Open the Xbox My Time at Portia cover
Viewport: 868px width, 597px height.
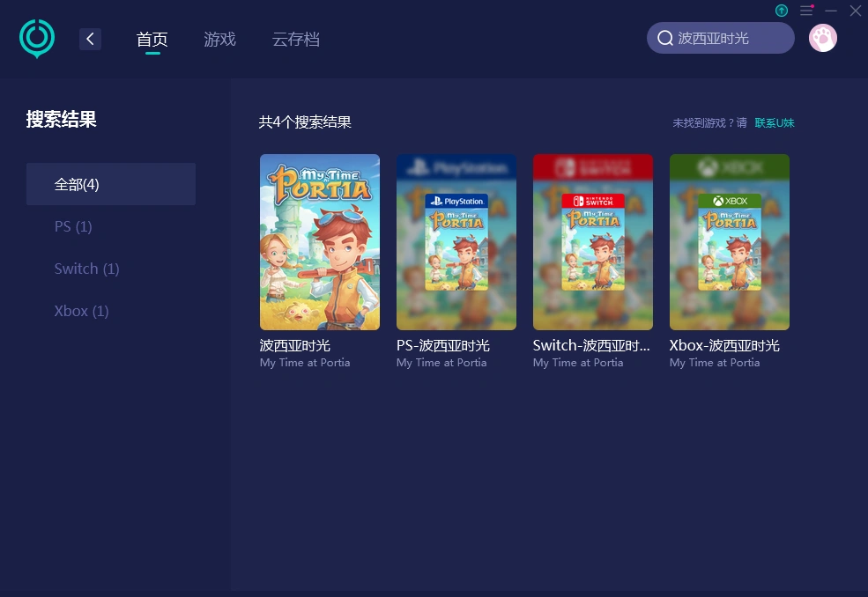point(730,242)
